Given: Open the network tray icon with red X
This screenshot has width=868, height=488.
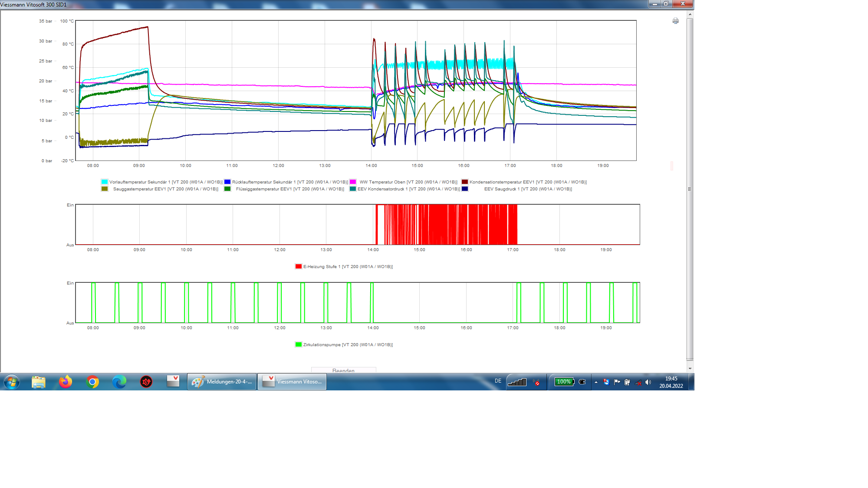Looking at the screenshot, I should (x=638, y=382).
